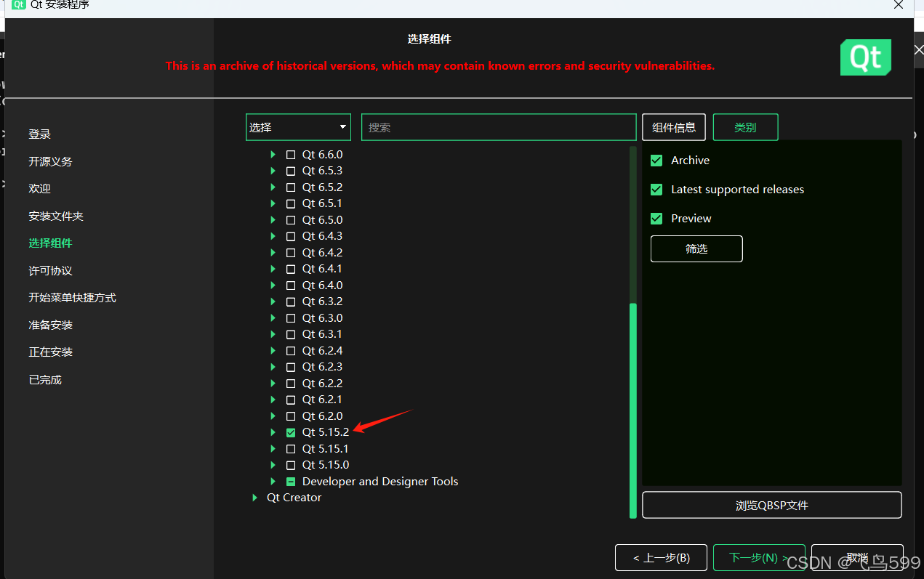Click the 开始菜单快捷方式 sidebar entry
This screenshot has width=924, height=579.
click(73, 298)
